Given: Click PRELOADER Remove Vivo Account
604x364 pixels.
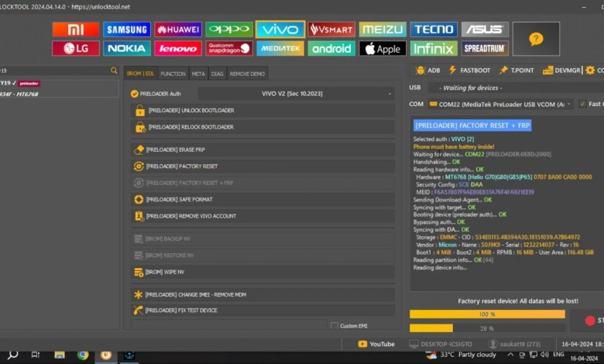Looking at the screenshot, I should point(263,216).
